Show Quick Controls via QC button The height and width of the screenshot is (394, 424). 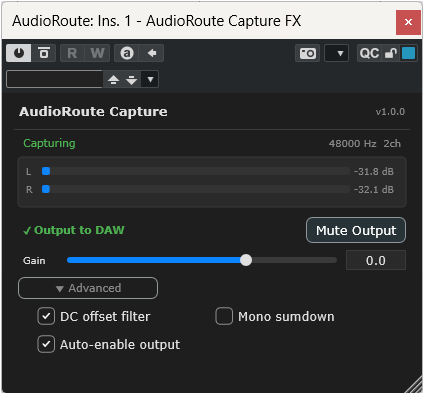[x=369, y=53]
